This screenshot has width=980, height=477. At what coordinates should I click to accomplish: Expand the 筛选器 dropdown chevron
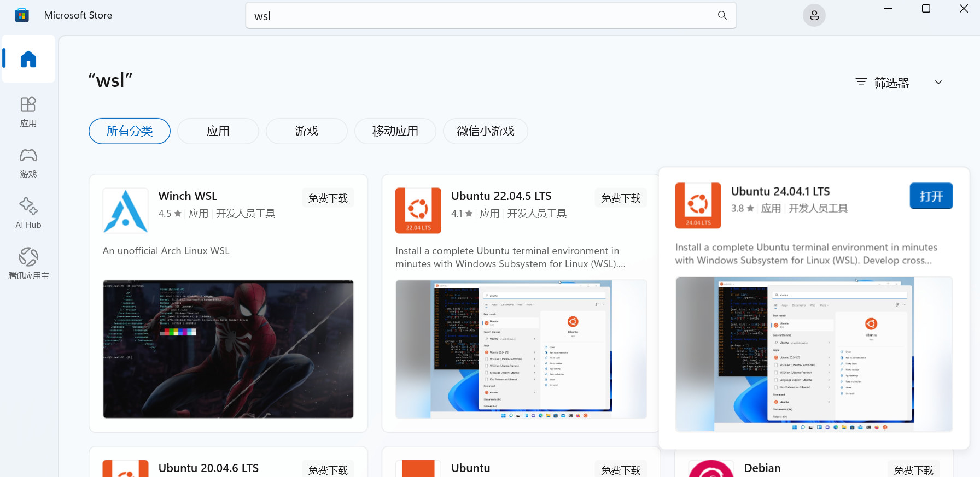coord(938,82)
